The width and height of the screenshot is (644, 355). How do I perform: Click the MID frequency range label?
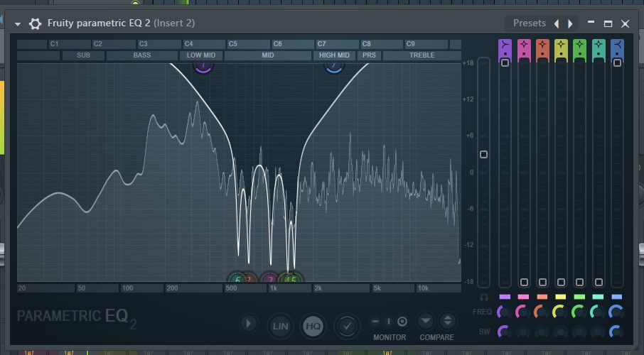[268, 55]
